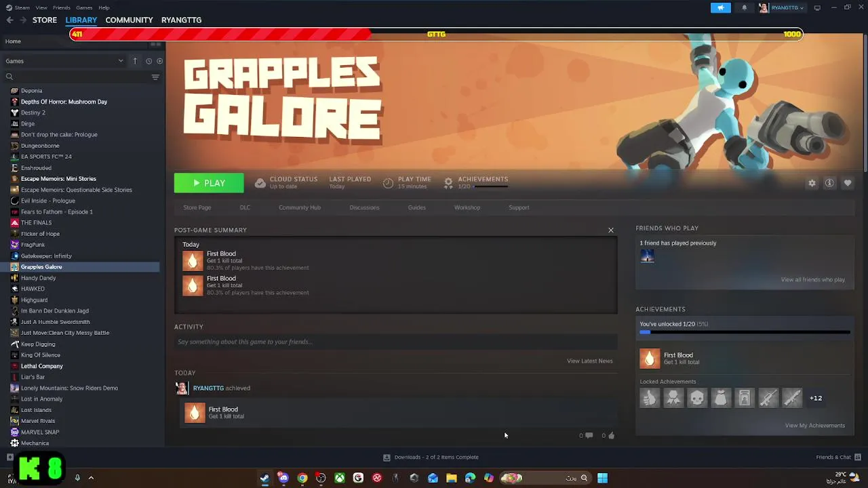Click the GTTG red progress bar at top

click(436, 34)
